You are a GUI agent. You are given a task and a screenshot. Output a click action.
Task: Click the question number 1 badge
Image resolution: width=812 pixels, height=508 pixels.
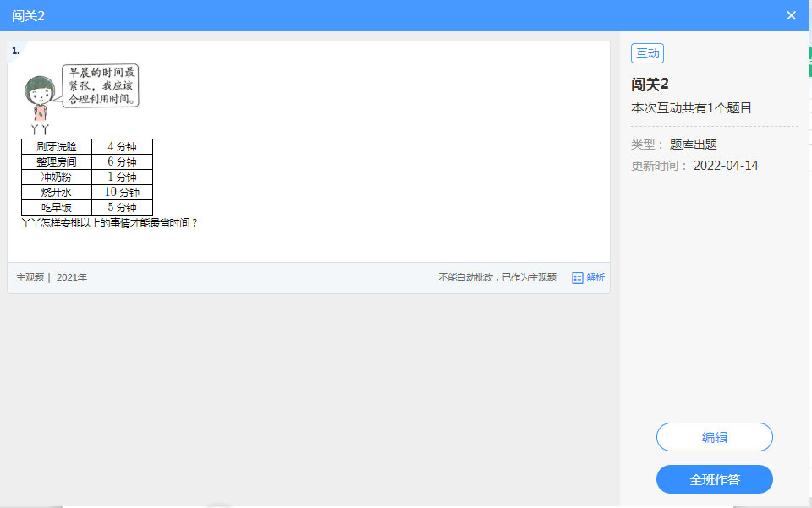15,51
